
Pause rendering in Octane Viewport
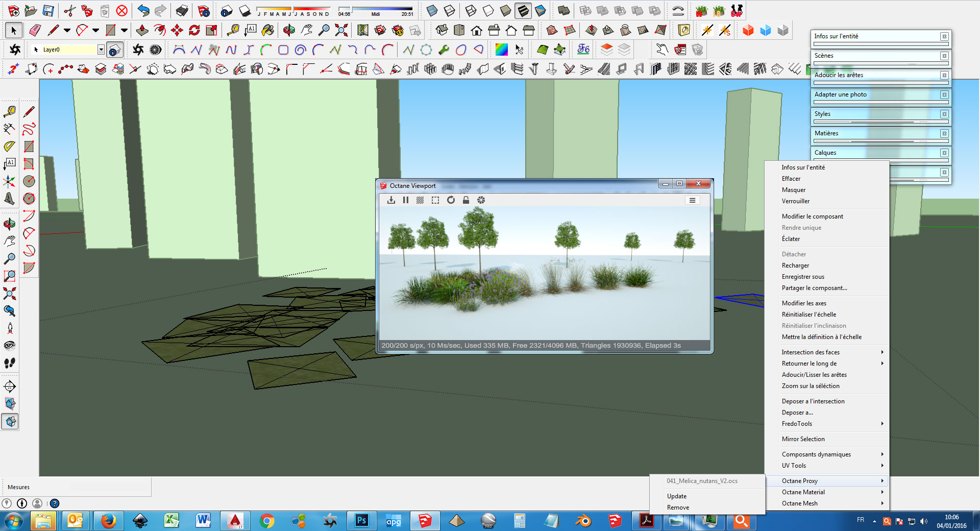tap(405, 200)
